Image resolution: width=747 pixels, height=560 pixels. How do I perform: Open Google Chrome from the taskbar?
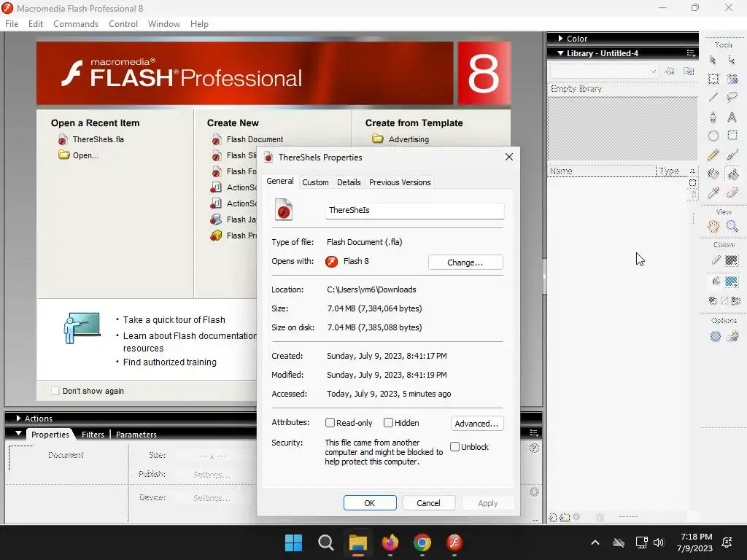[422, 542]
